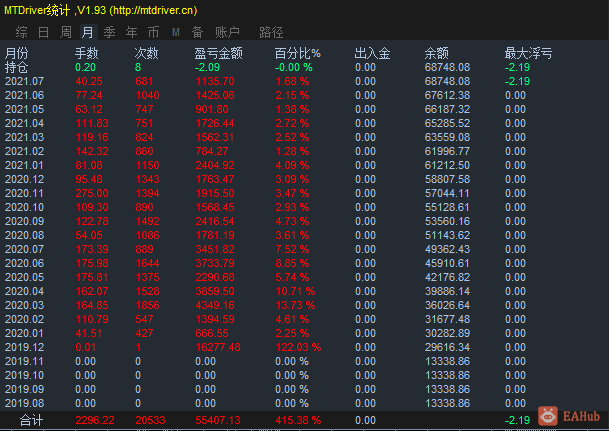
Task: Click the 次数 column header
Action: pyautogui.click(x=146, y=53)
